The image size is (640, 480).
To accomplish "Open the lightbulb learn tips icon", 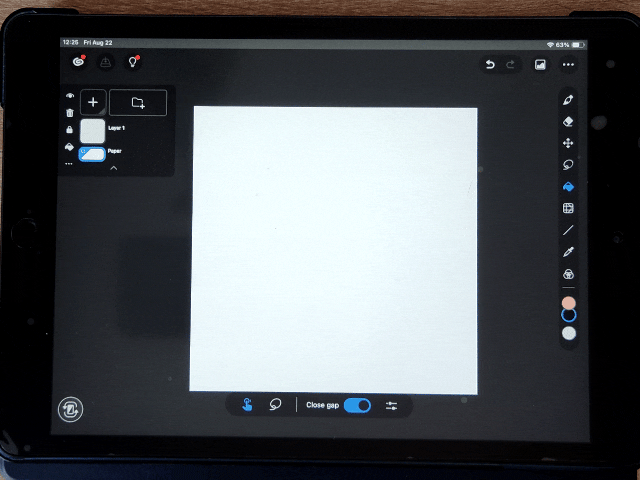I will 133,62.
